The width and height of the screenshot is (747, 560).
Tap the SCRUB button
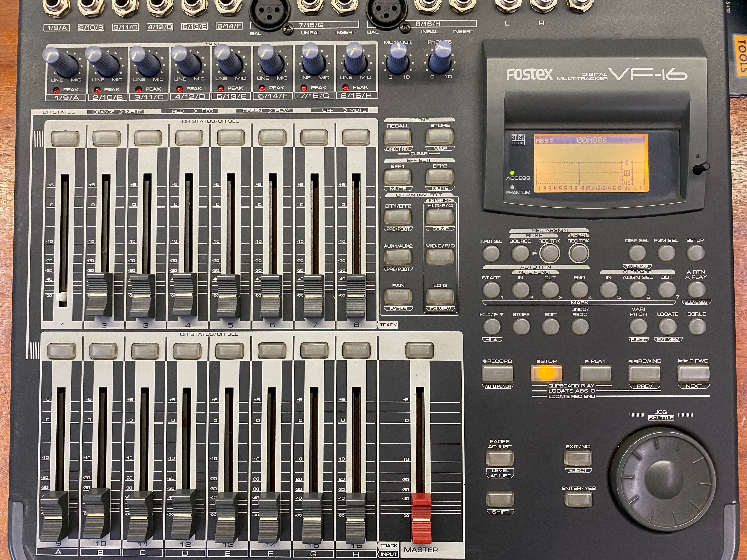pyautogui.click(x=697, y=326)
